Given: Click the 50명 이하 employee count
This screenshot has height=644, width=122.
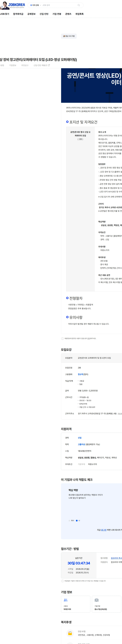Looking at the screenshot, I should pyautogui.click(x=67, y=609).
